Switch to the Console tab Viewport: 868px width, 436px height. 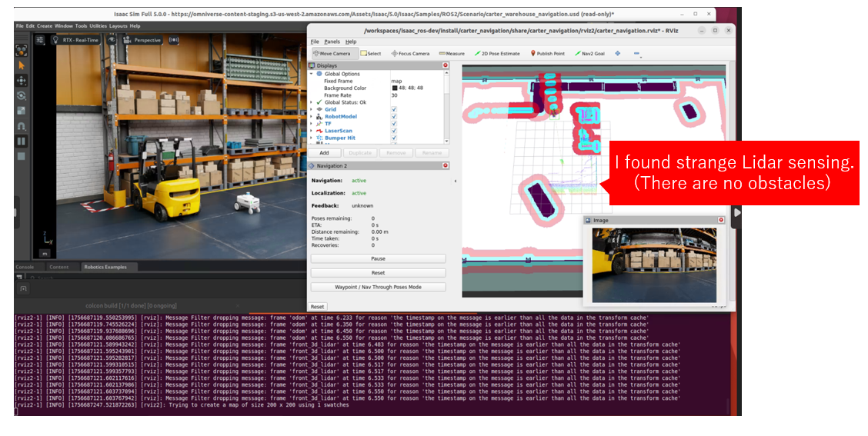tap(25, 267)
